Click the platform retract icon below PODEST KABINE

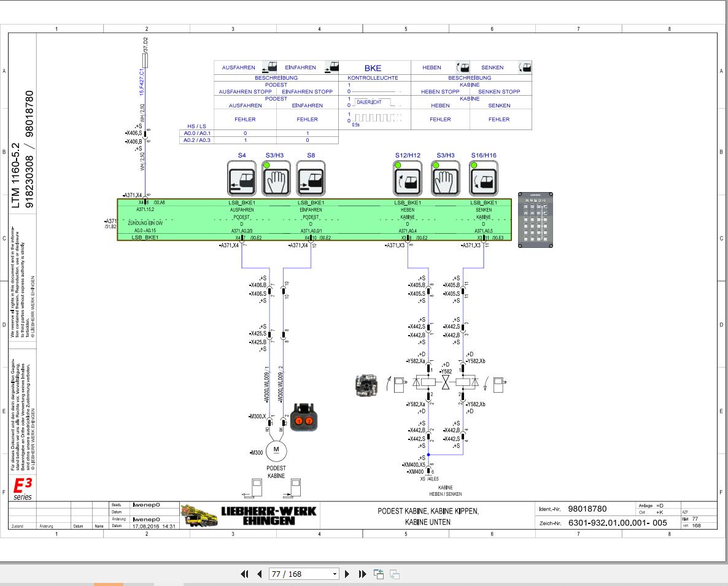tap(292, 488)
